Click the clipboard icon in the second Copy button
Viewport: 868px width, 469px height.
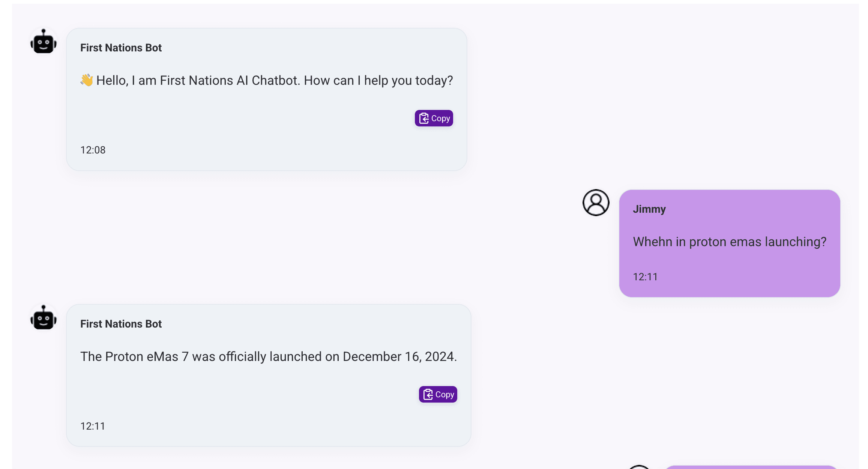click(x=428, y=394)
